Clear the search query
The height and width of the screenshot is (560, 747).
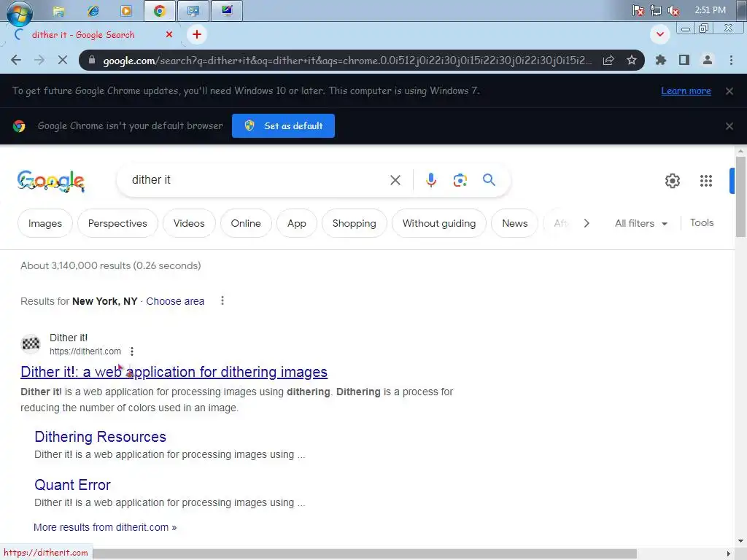pos(395,180)
